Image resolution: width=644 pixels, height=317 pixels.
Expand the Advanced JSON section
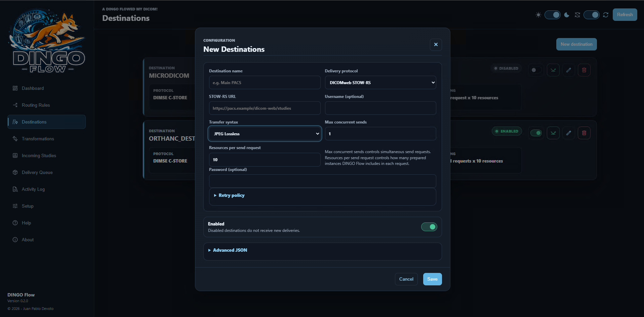pyautogui.click(x=228, y=250)
